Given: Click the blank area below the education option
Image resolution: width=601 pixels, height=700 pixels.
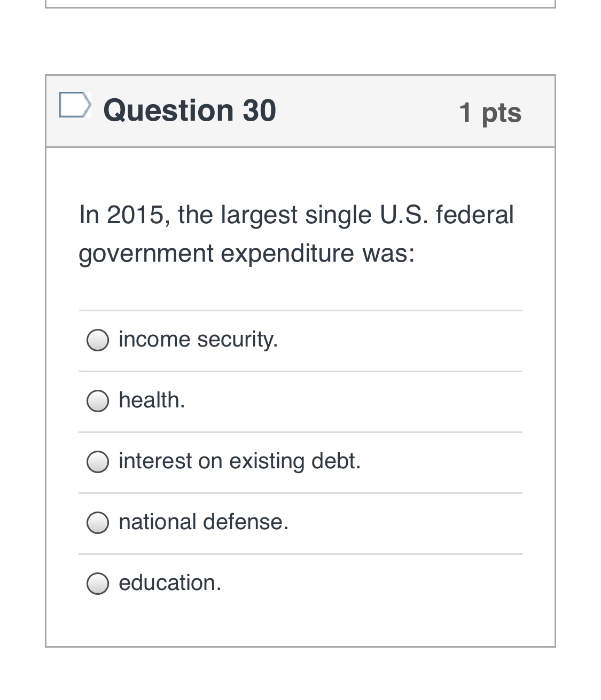Looking at the screenshot, I should 300,625.
